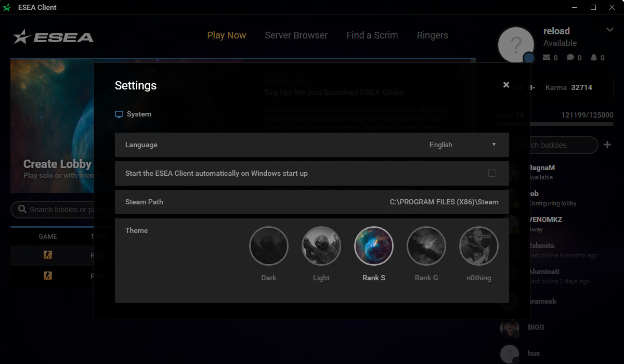This screenshot has height=364, width=624.
Task: Maximize the ESEA Client window
Action: (x=593, y=7)
